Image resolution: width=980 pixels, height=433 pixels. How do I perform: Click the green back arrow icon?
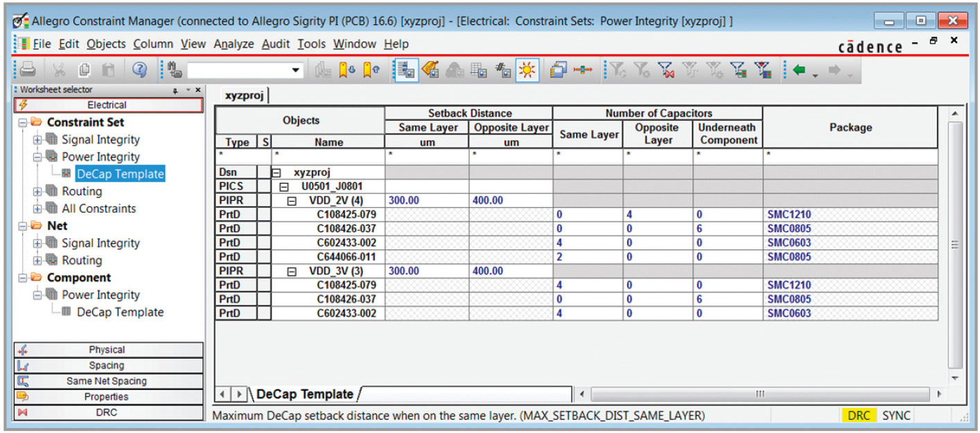pyautogui.click(x=799, y=70)
